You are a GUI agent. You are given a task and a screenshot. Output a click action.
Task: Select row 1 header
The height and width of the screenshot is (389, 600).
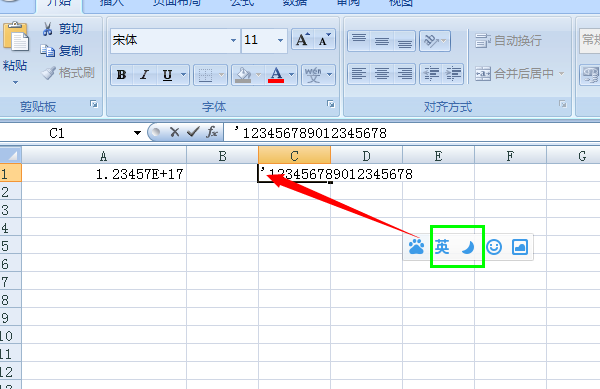click(x=10, y=174)
